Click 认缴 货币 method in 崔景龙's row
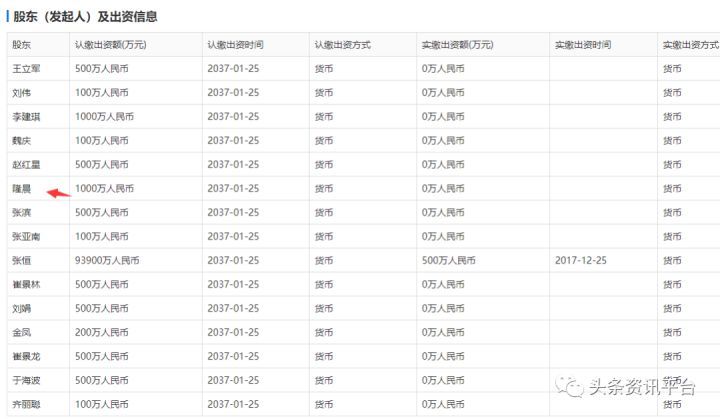This screenshot has width=720, height=419. (x=324, y=356)
